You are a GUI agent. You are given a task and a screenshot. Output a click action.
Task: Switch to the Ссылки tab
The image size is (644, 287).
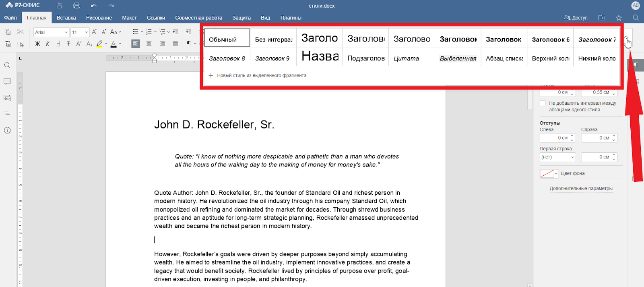tap(156, 18)
